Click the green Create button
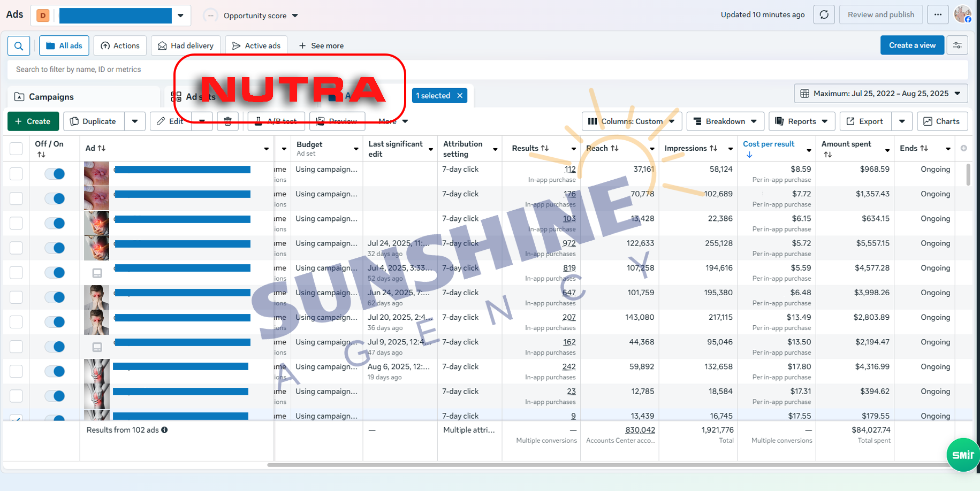980x491 pixels. click(33, 121)
